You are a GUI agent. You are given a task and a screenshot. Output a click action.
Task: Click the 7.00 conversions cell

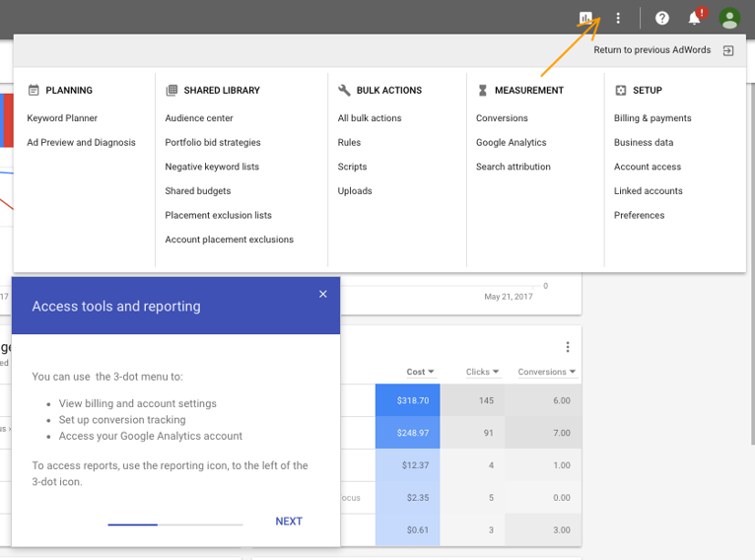point(543,433)
